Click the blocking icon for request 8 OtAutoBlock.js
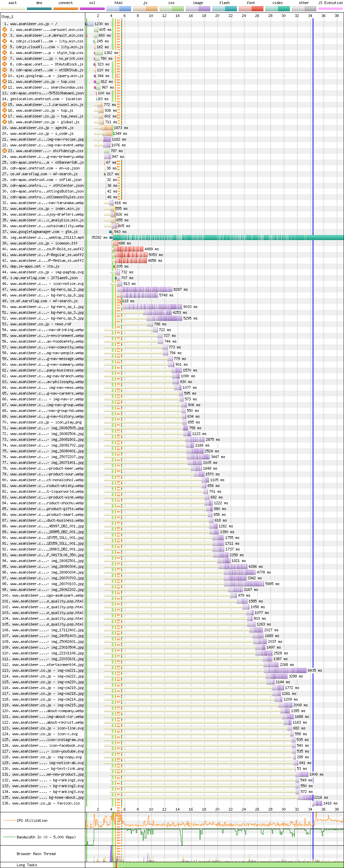 click(5, 64)
